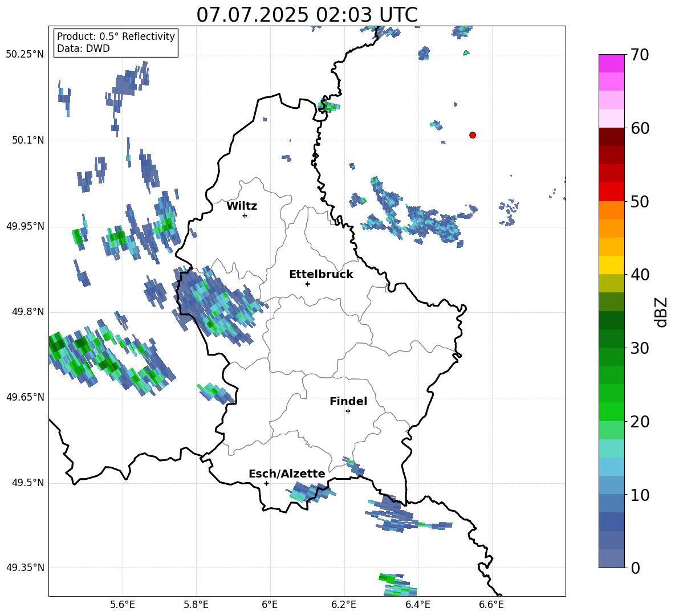Click the Findel city label

pos(348,401)
